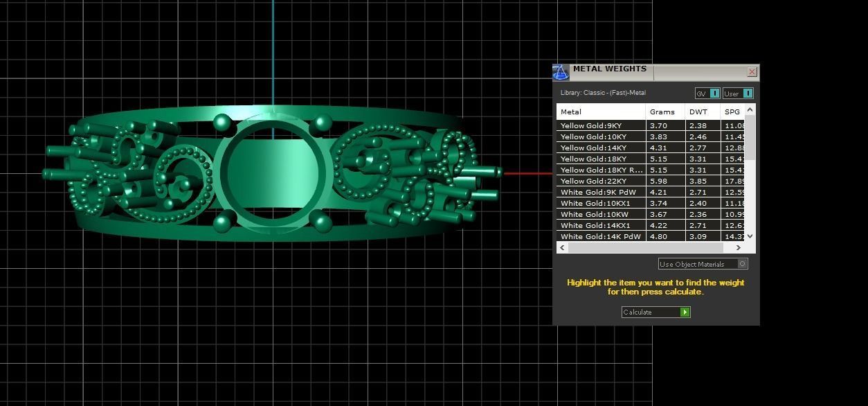The width and height of the screenshot is (868, 406).
Task: Select the Yellow Gold:14KY row
Action: click(651, 148)
